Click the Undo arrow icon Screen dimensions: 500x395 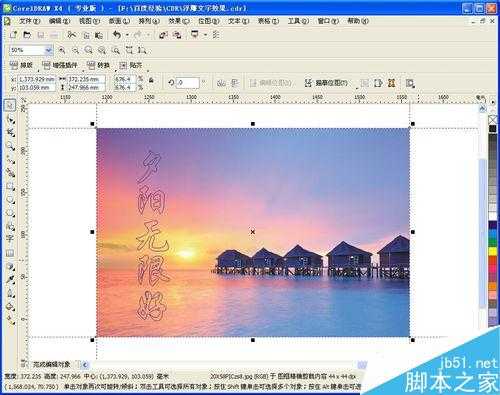click(x=117, y=35)
